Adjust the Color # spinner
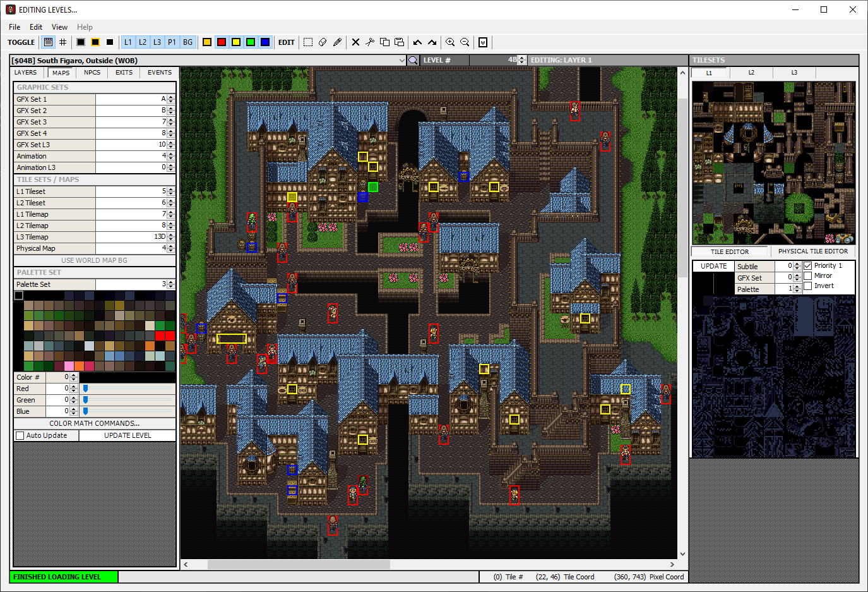 coord(73,377)
